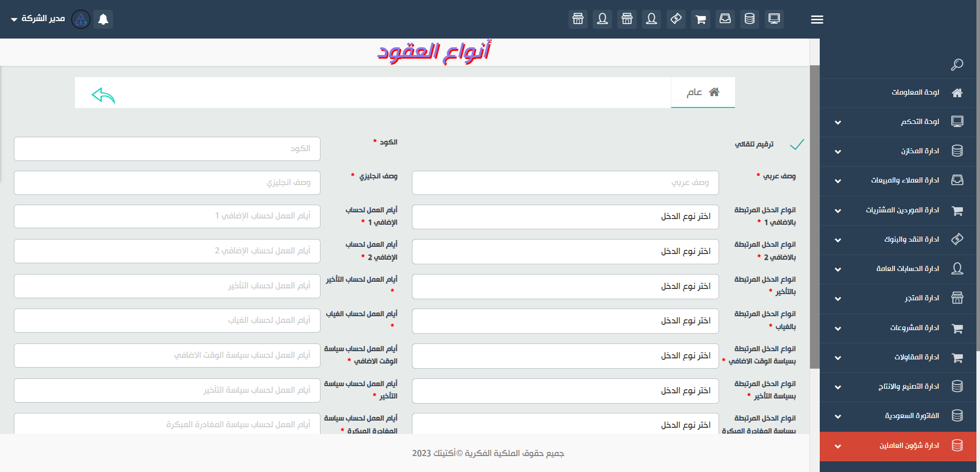980x472 pixels.
Task: Click the back arrow icon
Action: tap(103, 95)
